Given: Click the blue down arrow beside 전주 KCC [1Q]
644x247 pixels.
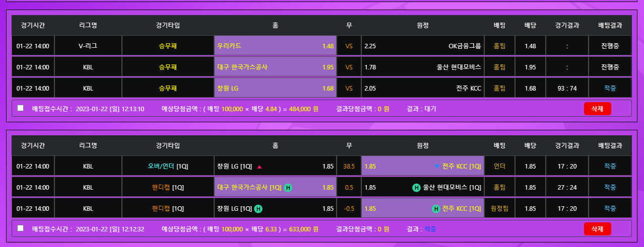Looking at the screenshot, I should tap(437, 167).
